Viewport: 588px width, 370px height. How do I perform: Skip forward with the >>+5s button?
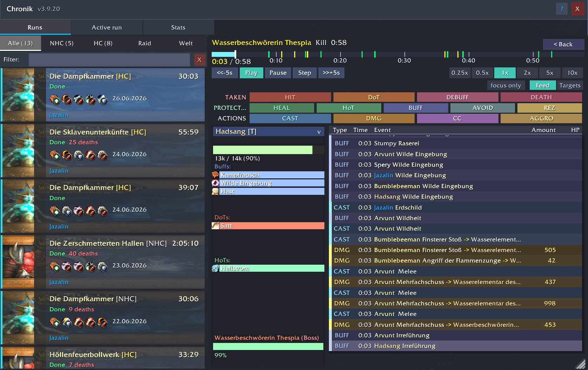pos(331,73)
